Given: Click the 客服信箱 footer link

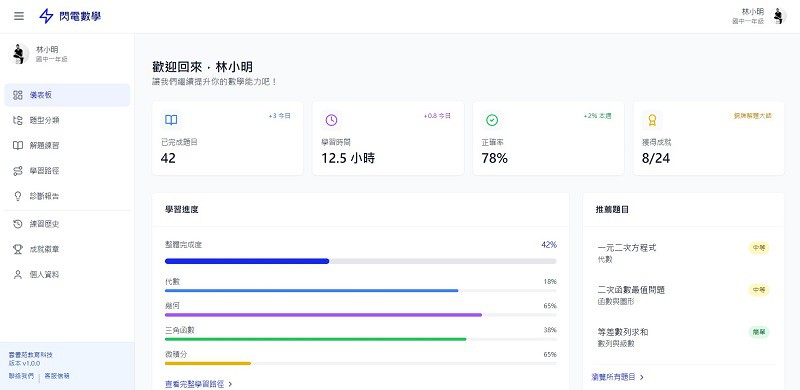Looking at the screenshot, I should (57, 376).
